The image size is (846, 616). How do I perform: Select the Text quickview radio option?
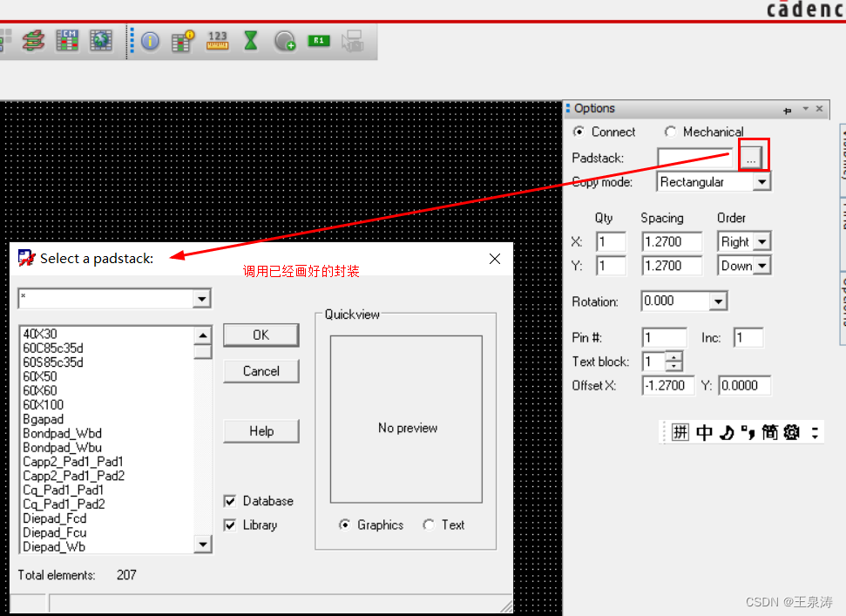click(429, 525)
